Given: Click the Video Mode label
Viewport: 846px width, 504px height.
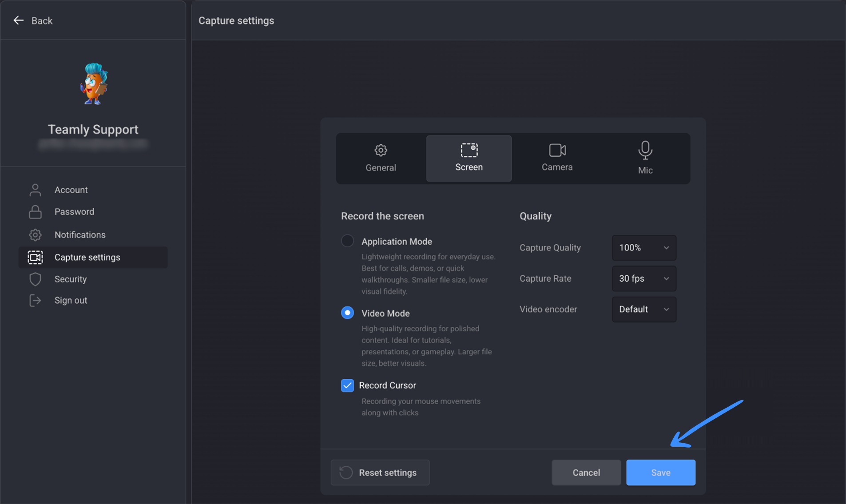Looking at the screenshot, I should [385, 313].
